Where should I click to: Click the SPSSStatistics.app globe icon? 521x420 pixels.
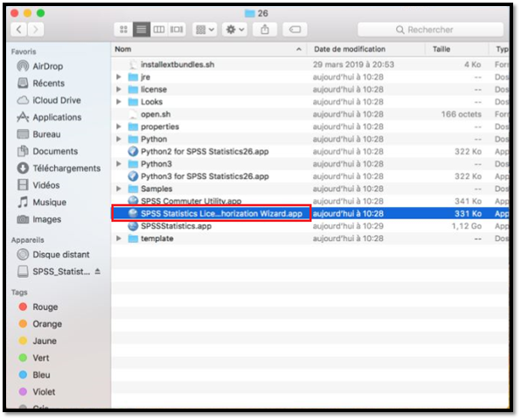(x=133, y=226)
